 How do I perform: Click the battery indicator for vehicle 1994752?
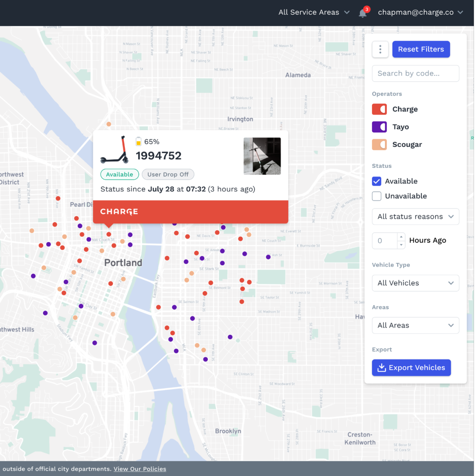pyautogui.click(x=139, y=141)
